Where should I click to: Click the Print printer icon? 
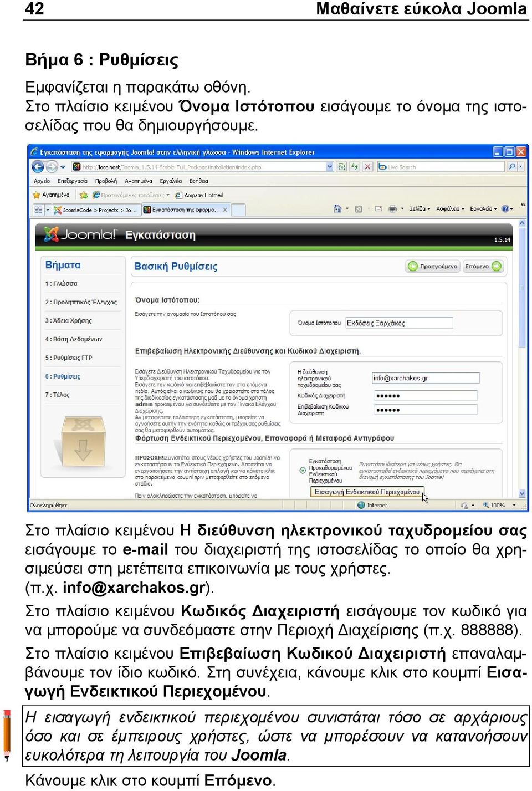(393, 209)
